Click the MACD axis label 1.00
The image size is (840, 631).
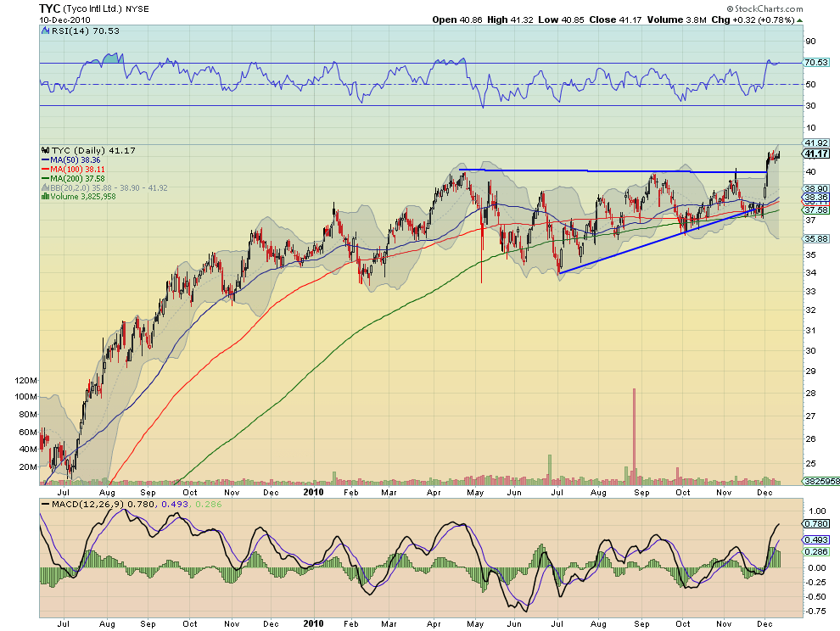click(x=817, y=511)
